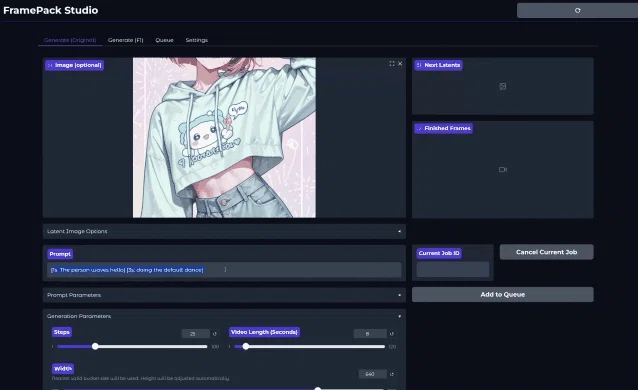Click the Finished Frames video placeholder icon
638x390 pixels.
(503, 169)
